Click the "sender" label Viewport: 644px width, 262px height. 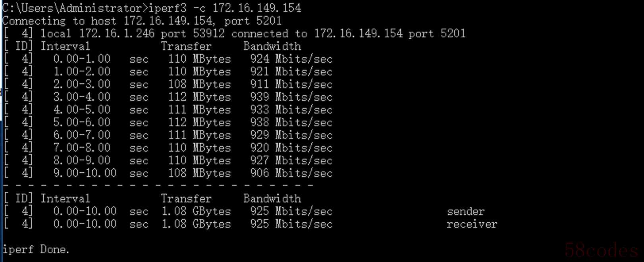[466, 212]
